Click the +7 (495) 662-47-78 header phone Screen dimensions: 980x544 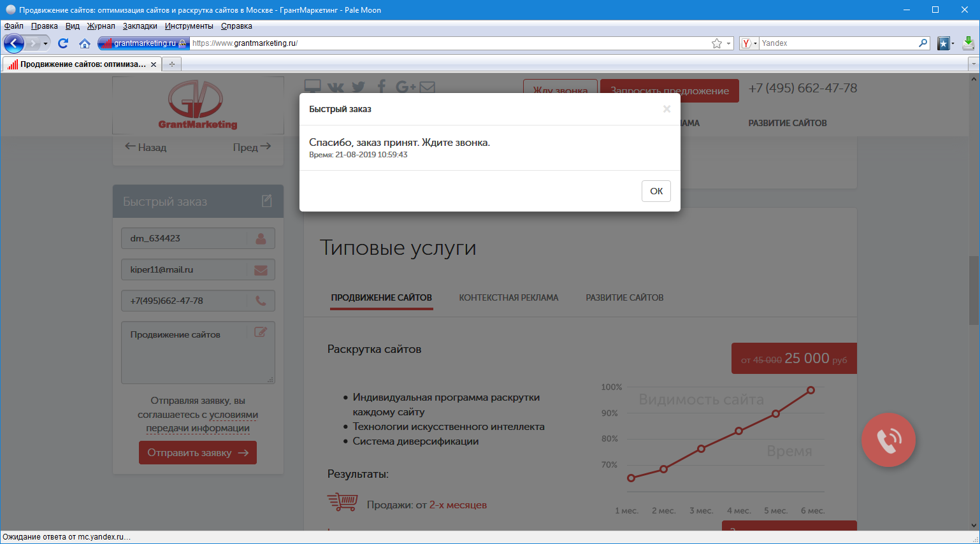coord(803,88)
